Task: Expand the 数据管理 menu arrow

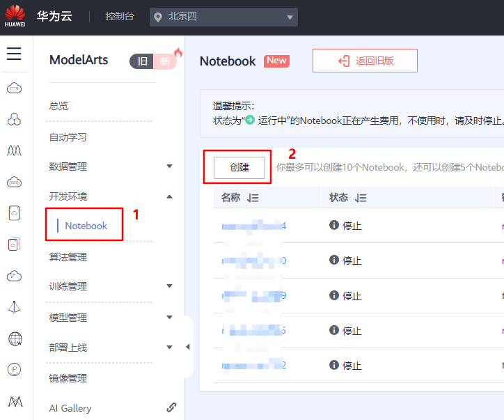Action: pyautogui.click(x=169, y=166)
